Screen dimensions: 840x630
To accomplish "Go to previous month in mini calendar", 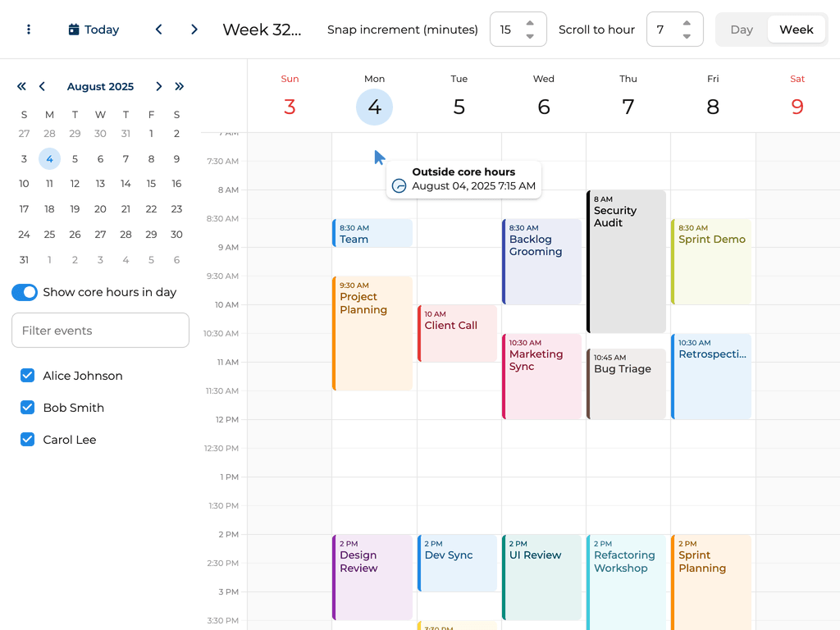I will click(x=42, y=86).
